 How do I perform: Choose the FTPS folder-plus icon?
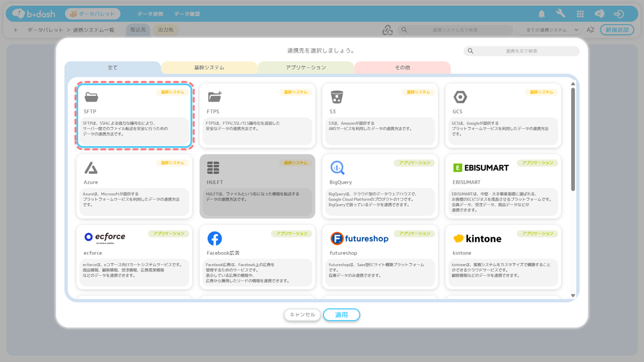point(215,97)
